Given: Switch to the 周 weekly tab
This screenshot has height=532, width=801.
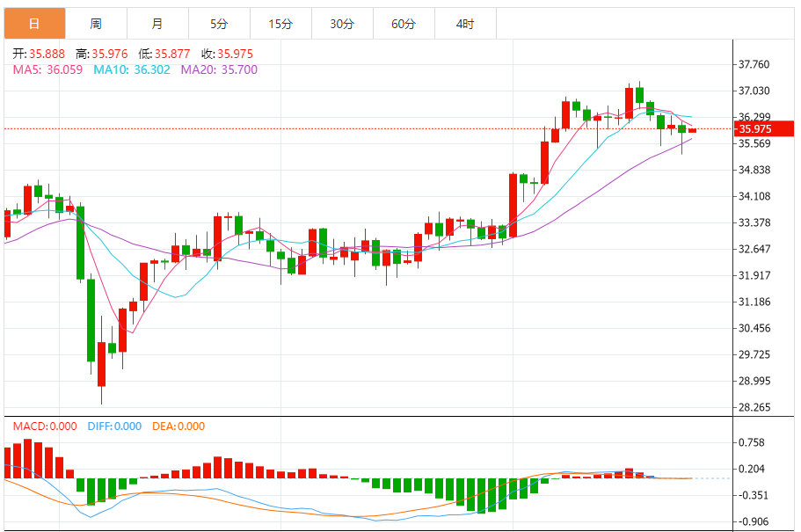Looking at the screenshot, I should point(96,24).
